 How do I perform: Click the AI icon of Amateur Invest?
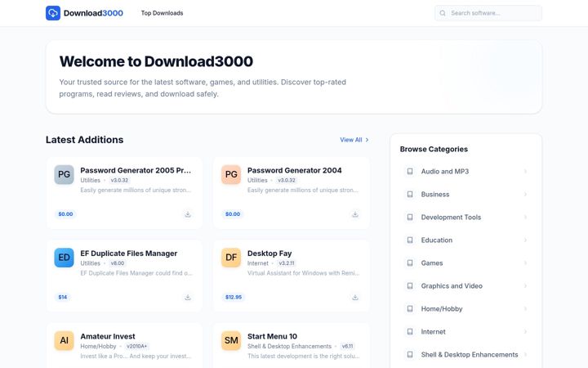coord(65,340)
